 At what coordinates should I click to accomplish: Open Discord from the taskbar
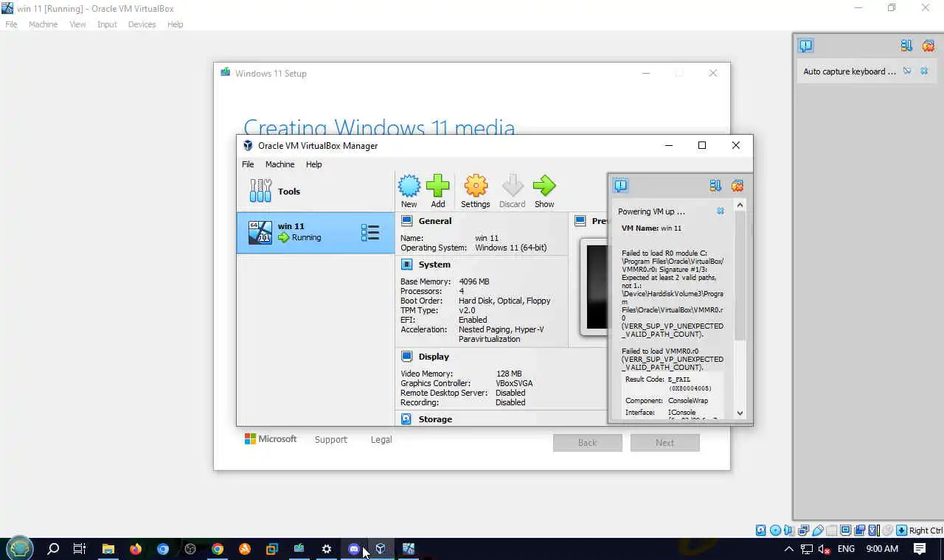[x=354, y=549]
